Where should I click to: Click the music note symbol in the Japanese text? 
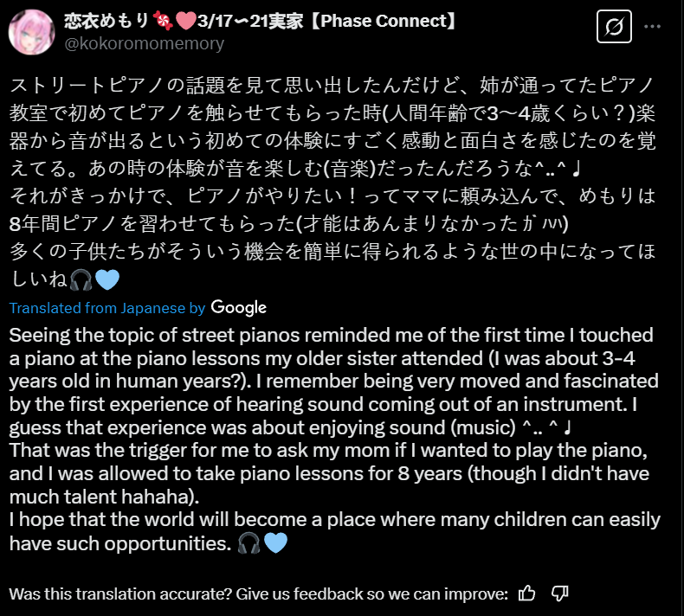pyautogui.click(x=576, y=169)
